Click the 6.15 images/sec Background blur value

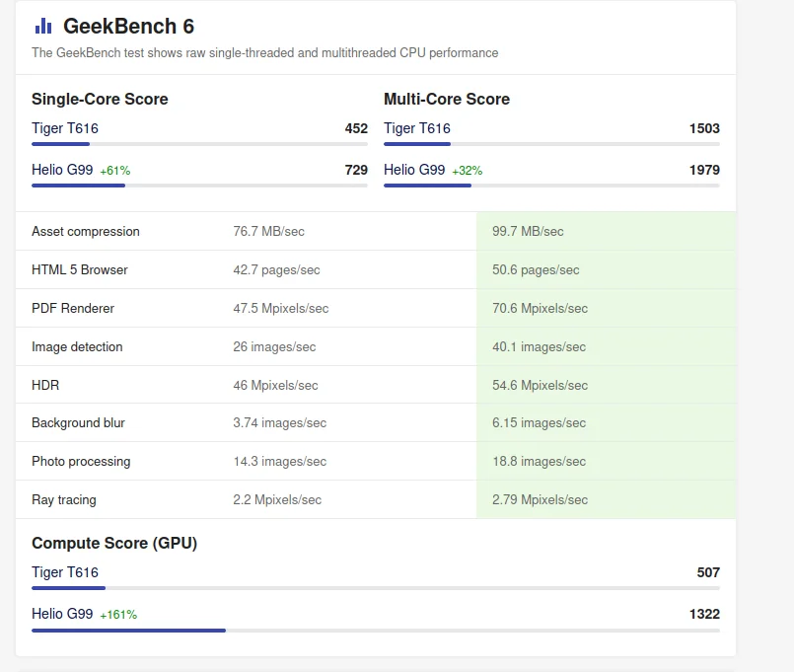coord(539,423)
